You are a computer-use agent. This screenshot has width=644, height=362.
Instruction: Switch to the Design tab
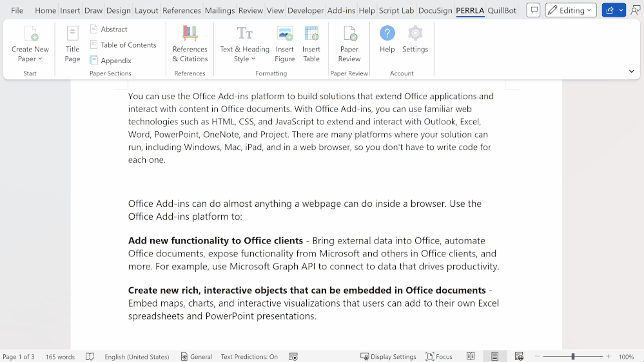pyautogui.click(x=118, y=10)
